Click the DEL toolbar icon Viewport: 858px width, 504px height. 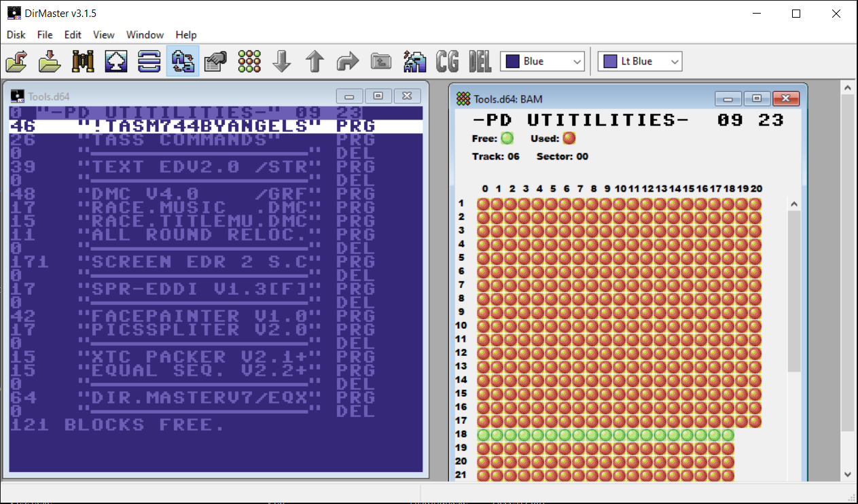[x=480, y=60]
